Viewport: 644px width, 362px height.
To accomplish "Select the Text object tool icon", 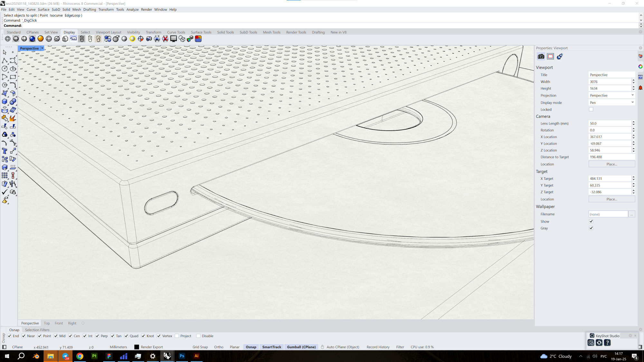I will [5, 151].
